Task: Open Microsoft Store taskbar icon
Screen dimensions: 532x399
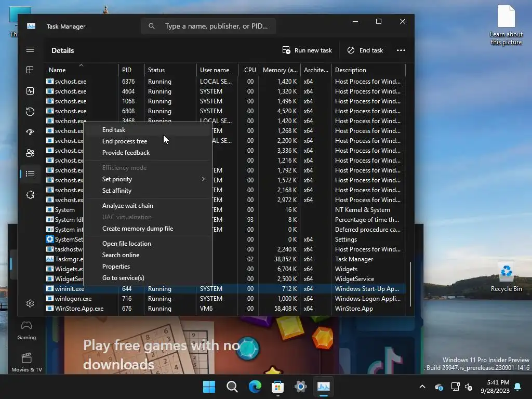Action: pos(277,387)
